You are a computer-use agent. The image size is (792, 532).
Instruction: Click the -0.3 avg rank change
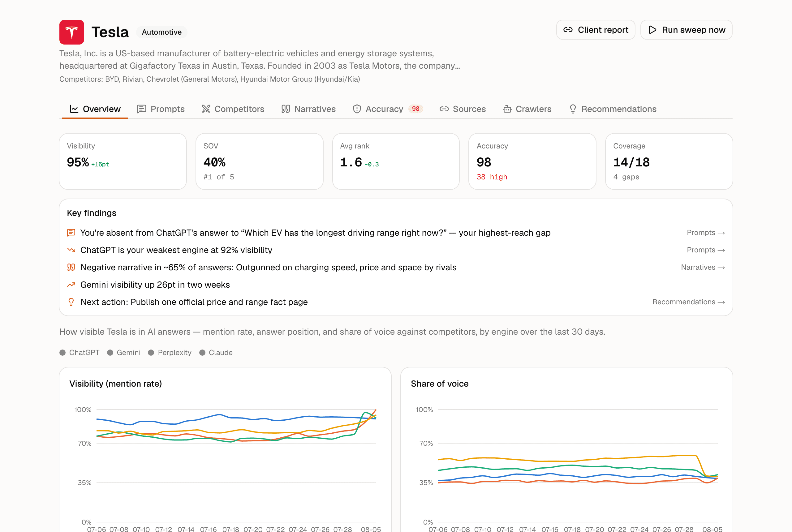pos(372,165)
